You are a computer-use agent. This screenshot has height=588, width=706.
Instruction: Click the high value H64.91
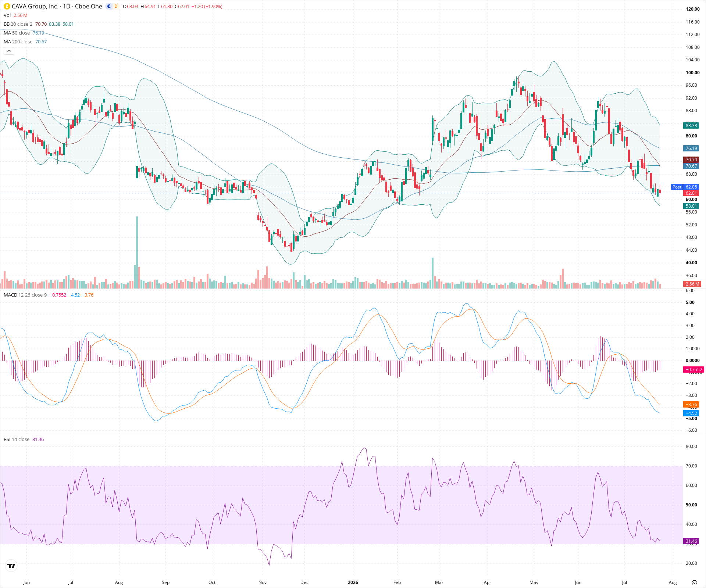[148, 6]
